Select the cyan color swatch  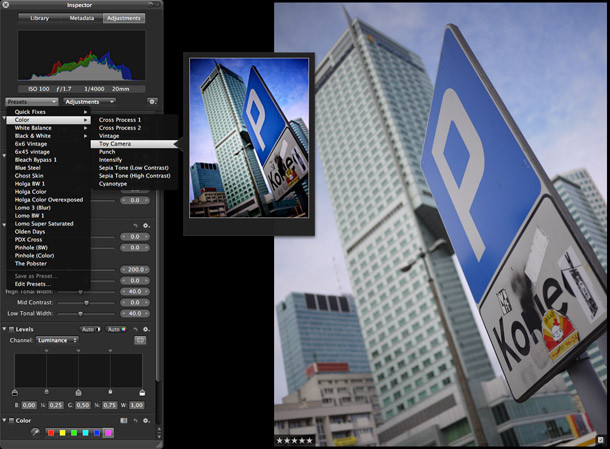click(86, 433)
